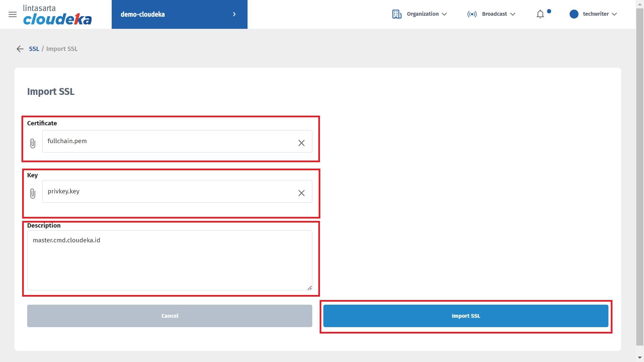Go to SSL breadcrumb link
This screenshot has width=644, height=362.
34,49
